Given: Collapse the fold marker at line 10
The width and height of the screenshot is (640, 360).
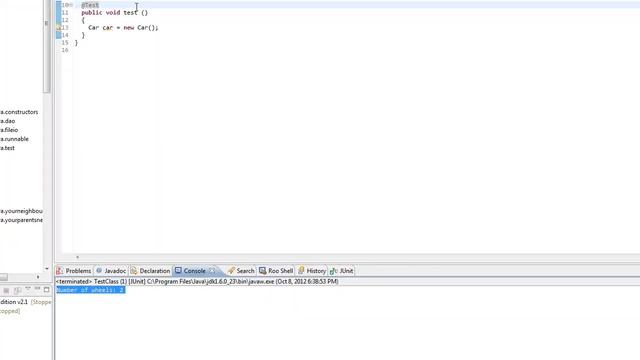Looking at the screenshot, I should pyautogui.click(x=71, y=5).
